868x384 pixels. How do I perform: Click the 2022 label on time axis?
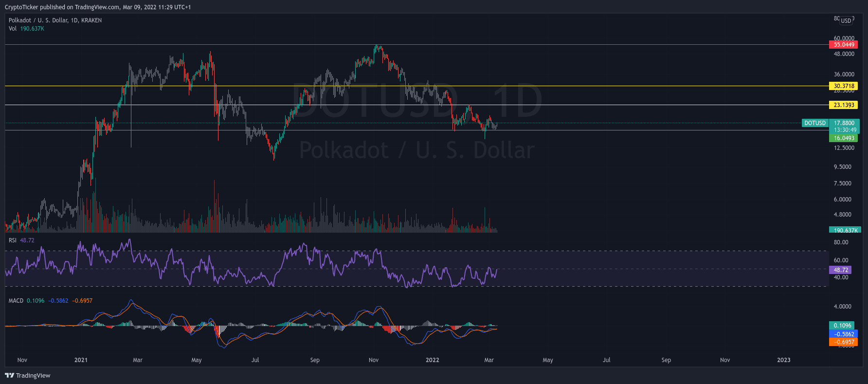pos(432,360)
